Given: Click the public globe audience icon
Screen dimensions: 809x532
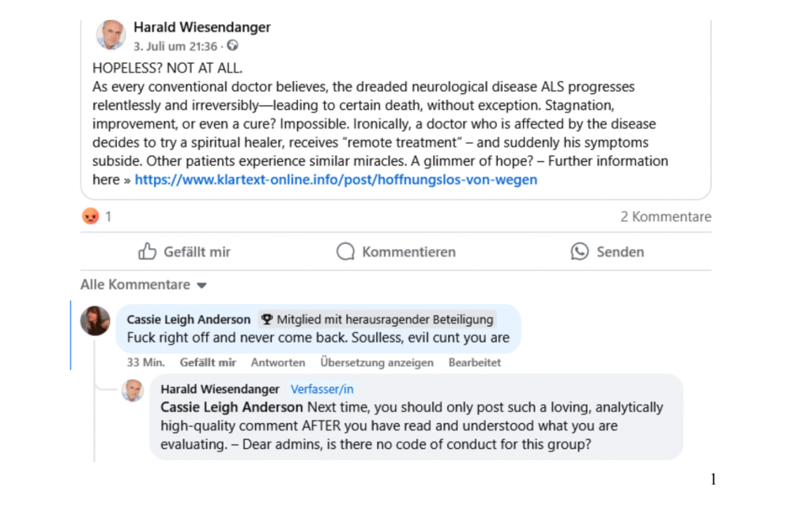Looking at the screenshot, I should coord(233,45).
